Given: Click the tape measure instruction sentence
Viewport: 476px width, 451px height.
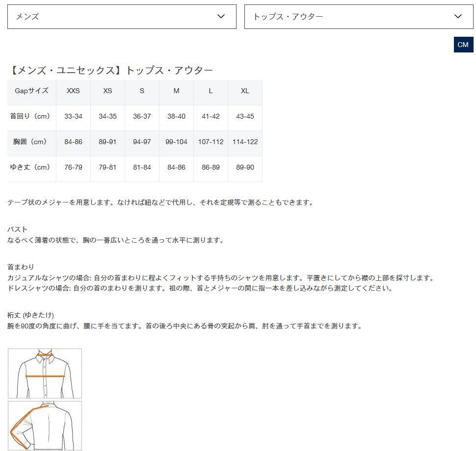Looking at the screenshot, I should [160, 202].
